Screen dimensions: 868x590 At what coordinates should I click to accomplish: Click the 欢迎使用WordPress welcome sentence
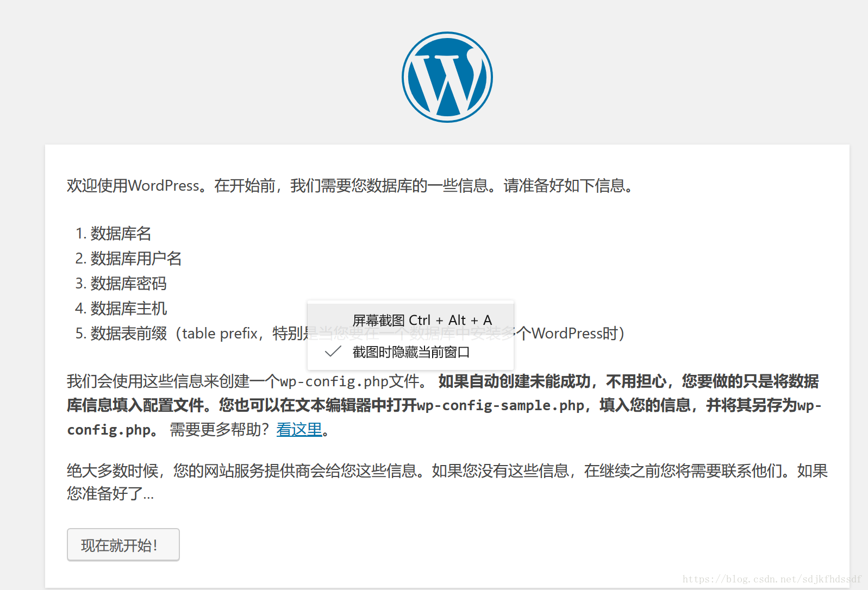pos(351,186)
